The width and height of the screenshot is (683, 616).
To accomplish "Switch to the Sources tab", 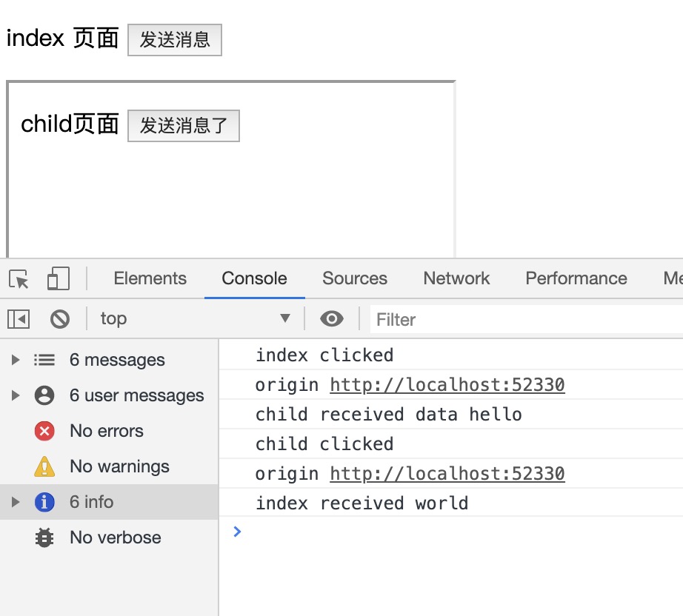I will coord(355,278).
